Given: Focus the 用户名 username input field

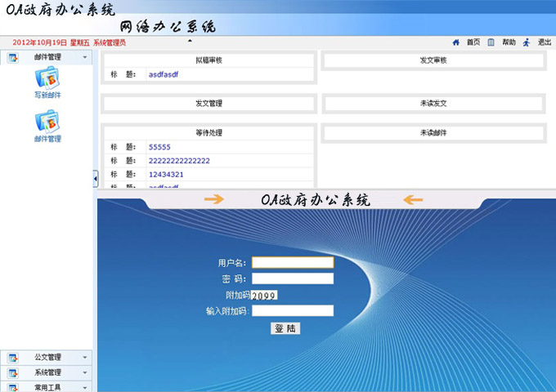Looking at the screenshot, I should [x=293, y=263].
